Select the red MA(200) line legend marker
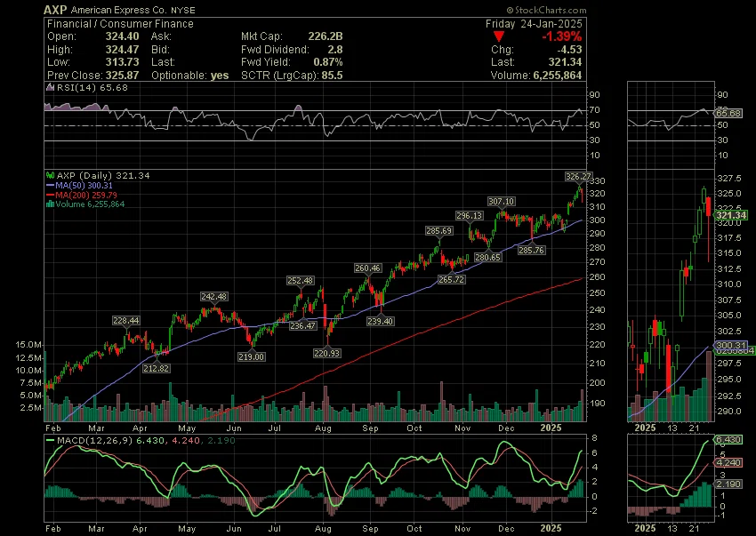The image size is (756, 536). (x=50, y=195)
